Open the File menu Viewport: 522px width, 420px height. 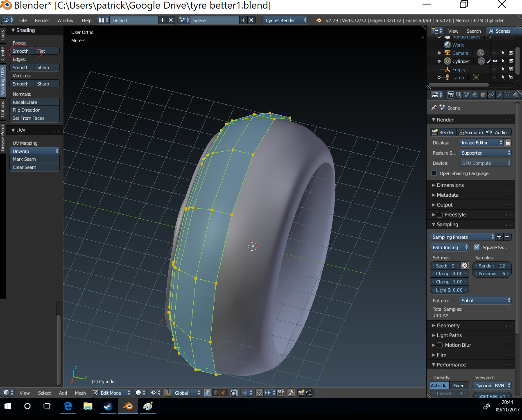pos(23,20)
